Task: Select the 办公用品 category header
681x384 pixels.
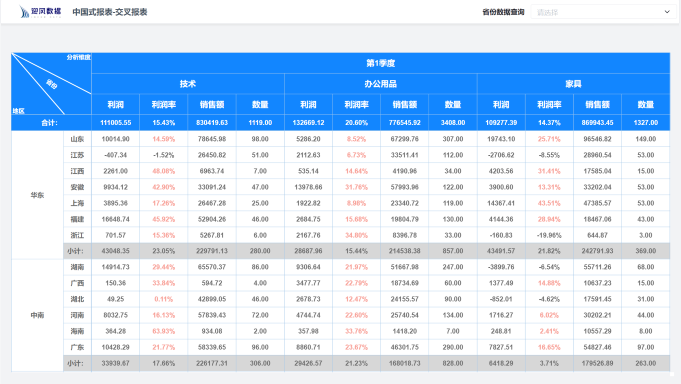Action: 380,84
